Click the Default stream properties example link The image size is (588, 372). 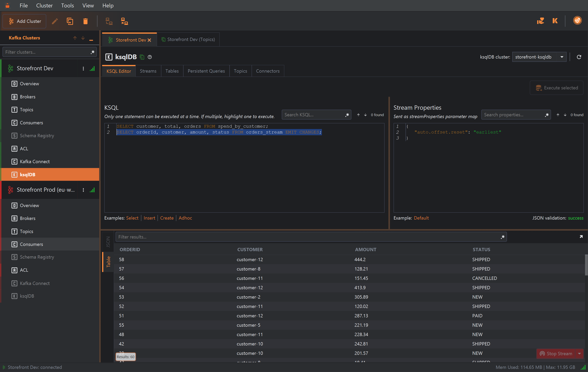tap(421, 218)
